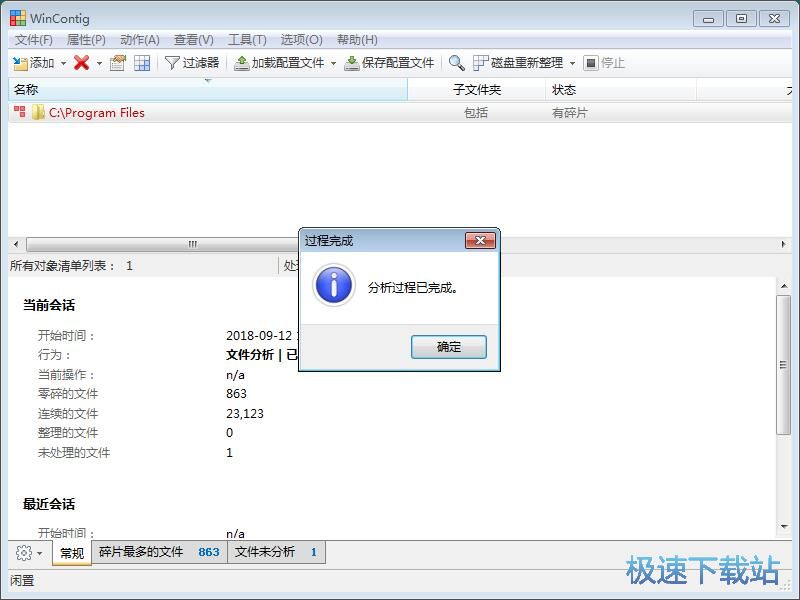
Task: Open the 动作(A) menu
Action: coord(140,40)
